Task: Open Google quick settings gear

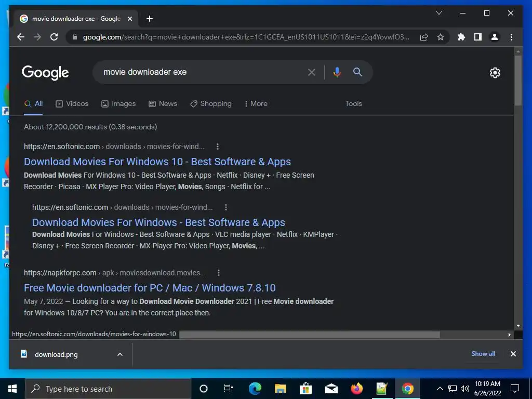Action: click(x=495, y=73)
